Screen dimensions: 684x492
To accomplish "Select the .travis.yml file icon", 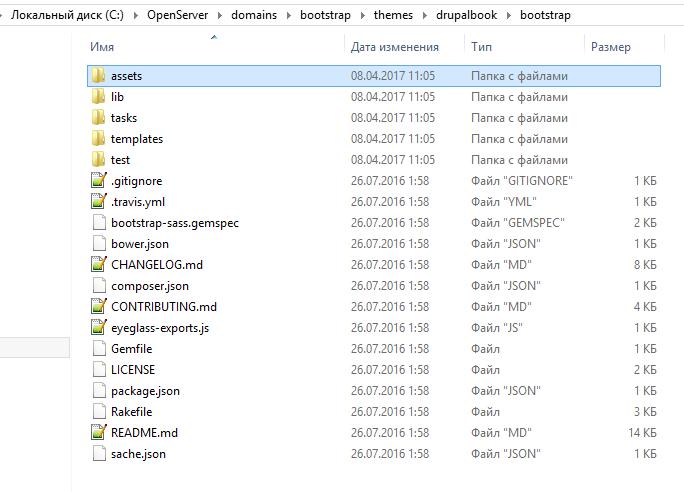I will click(x=99, y=202).
